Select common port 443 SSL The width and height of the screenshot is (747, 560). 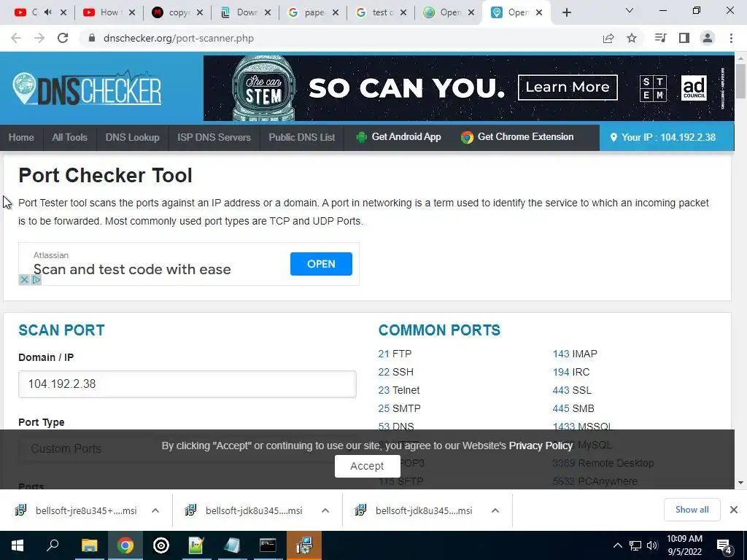click(x=572, y=390)
